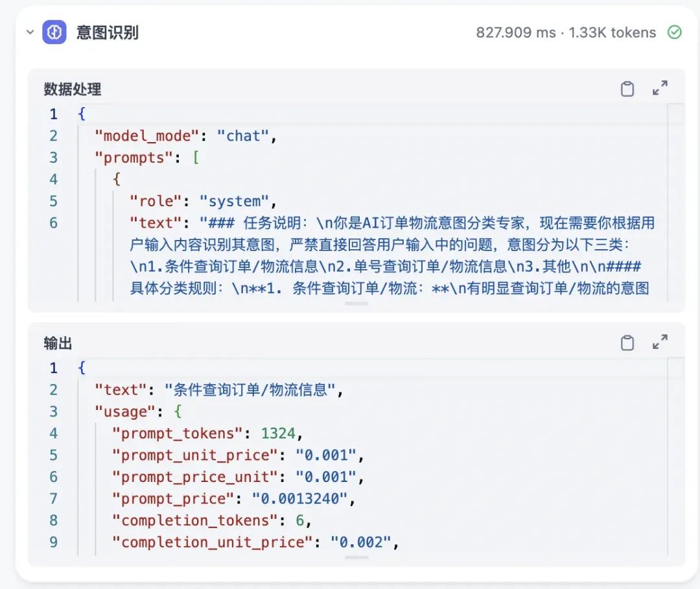
Task: Copy the 输出 JSON content
Action: (627, 343)
